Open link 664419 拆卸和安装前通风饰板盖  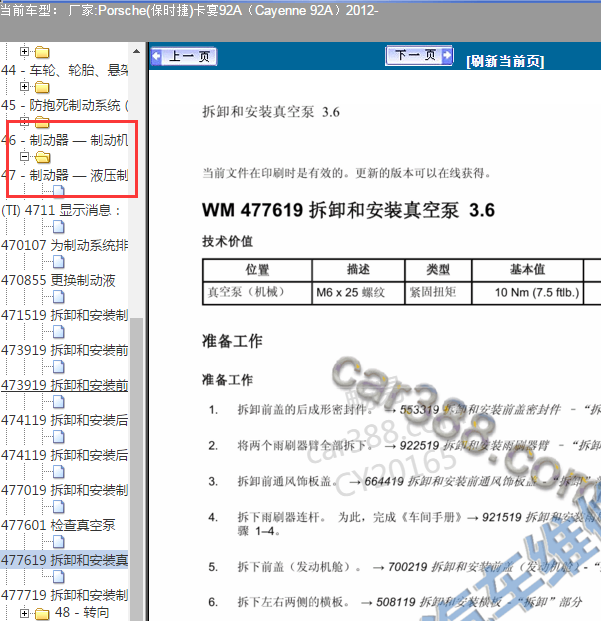[x=450, y=482]
